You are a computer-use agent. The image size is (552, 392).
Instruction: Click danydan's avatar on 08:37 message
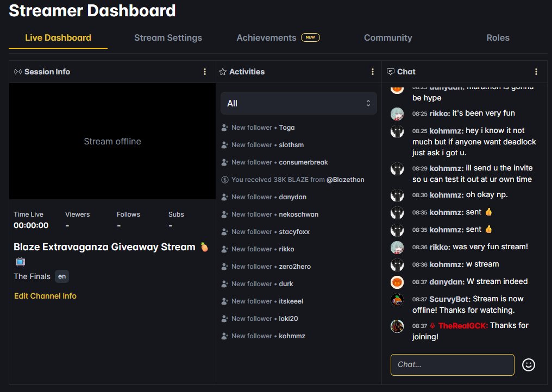click(x=397, y=282)
